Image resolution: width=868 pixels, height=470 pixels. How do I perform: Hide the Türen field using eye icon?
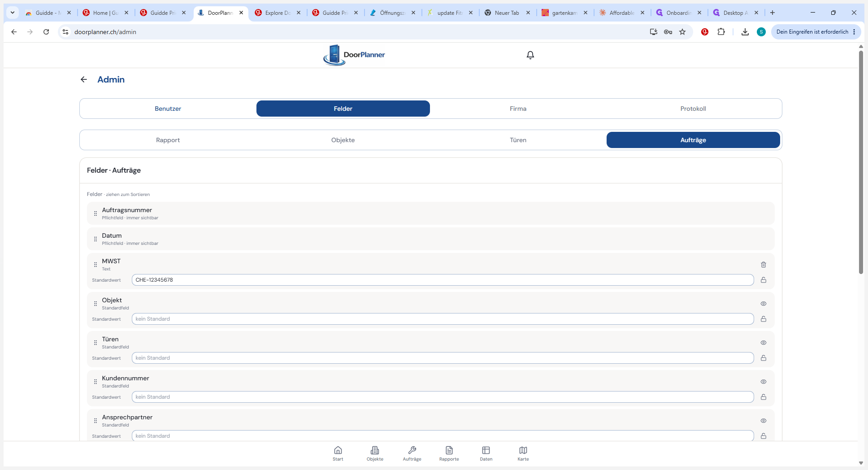763,343
